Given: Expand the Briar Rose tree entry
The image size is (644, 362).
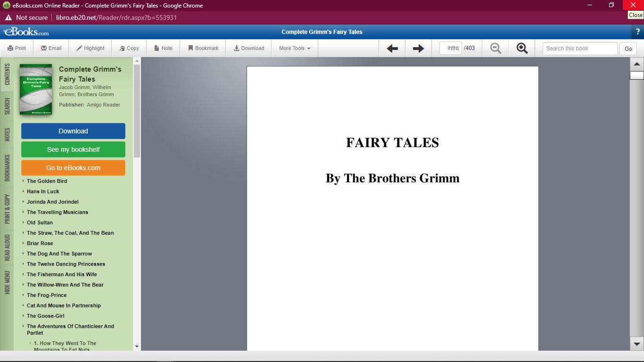Looking at the screenshot, I should pyautogui.click(x=23, y=243).
